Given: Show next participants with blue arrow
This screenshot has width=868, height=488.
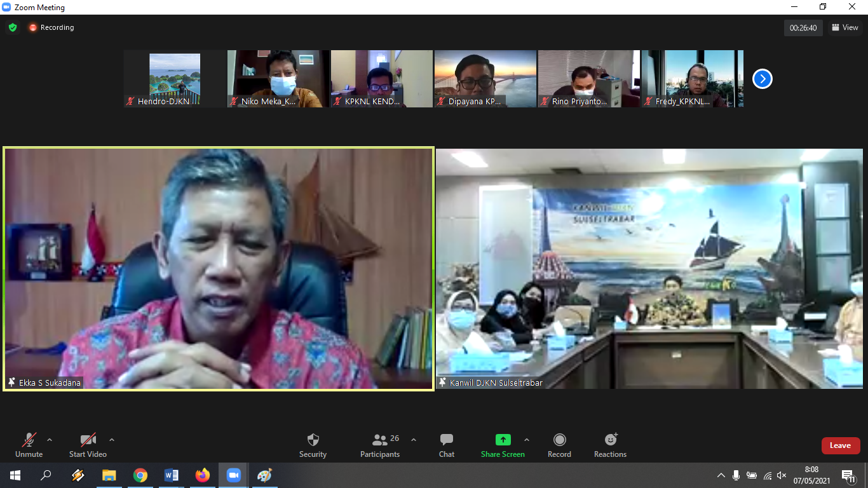Looking at the screenshot, I should pyautogui.click(x=762, y=79).
